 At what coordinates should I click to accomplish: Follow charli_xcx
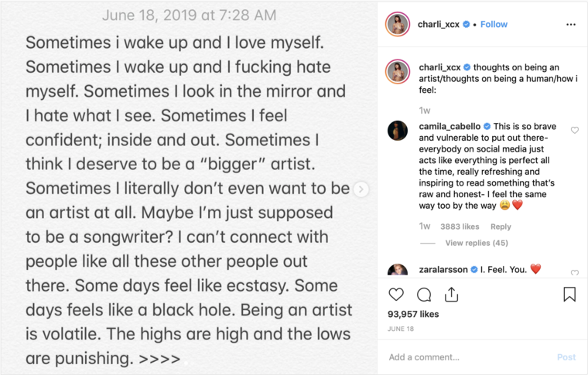pyautogui.click(x=494, y=25)
